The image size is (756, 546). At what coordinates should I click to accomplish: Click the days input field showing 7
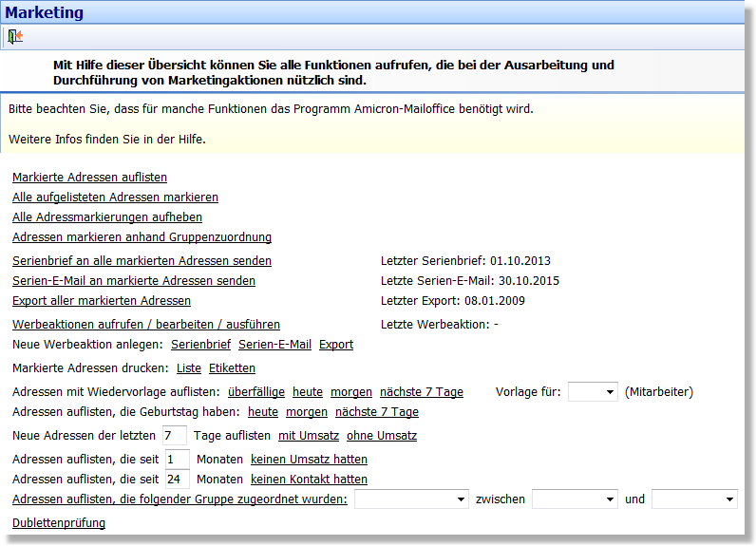pyautogui.click(x=174, y=436)
